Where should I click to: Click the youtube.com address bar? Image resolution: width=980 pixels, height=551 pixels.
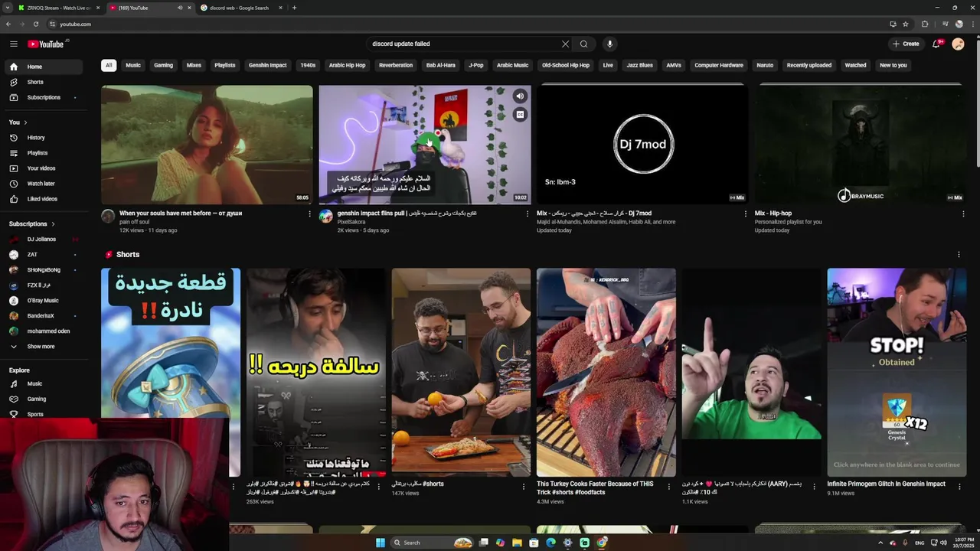(459, 24)
